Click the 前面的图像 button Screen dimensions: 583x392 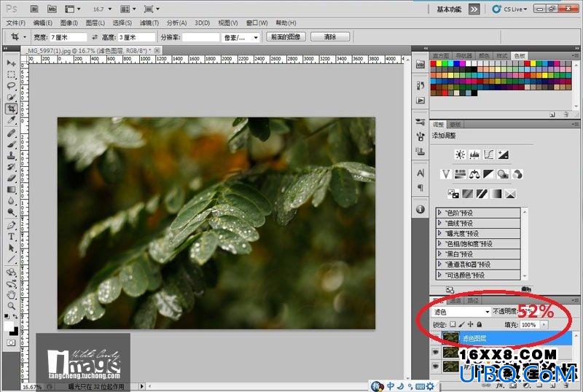pyautogui.click(x=286, y=37)
